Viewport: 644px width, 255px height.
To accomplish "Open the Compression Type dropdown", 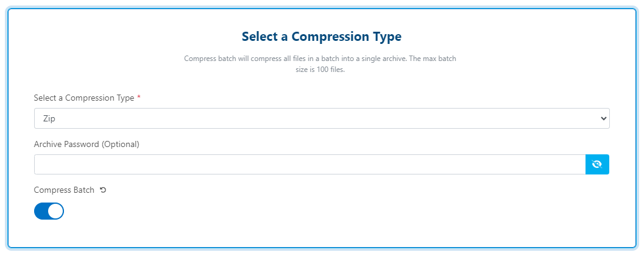I will 322,118.
